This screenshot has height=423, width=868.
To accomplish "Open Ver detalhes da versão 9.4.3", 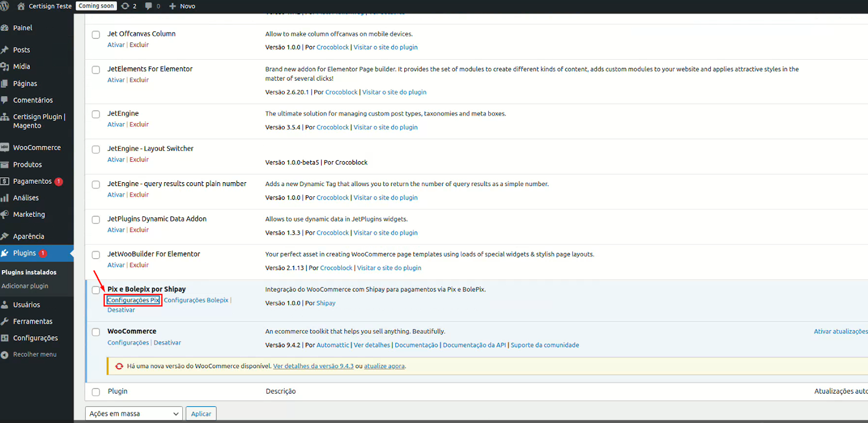I will pyautogui.click(x=313, y=366).
